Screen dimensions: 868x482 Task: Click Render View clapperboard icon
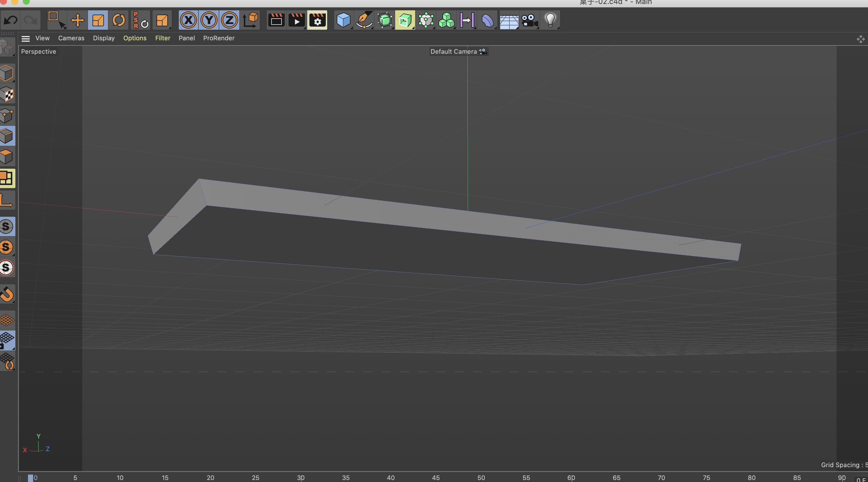tap(276, 20)
